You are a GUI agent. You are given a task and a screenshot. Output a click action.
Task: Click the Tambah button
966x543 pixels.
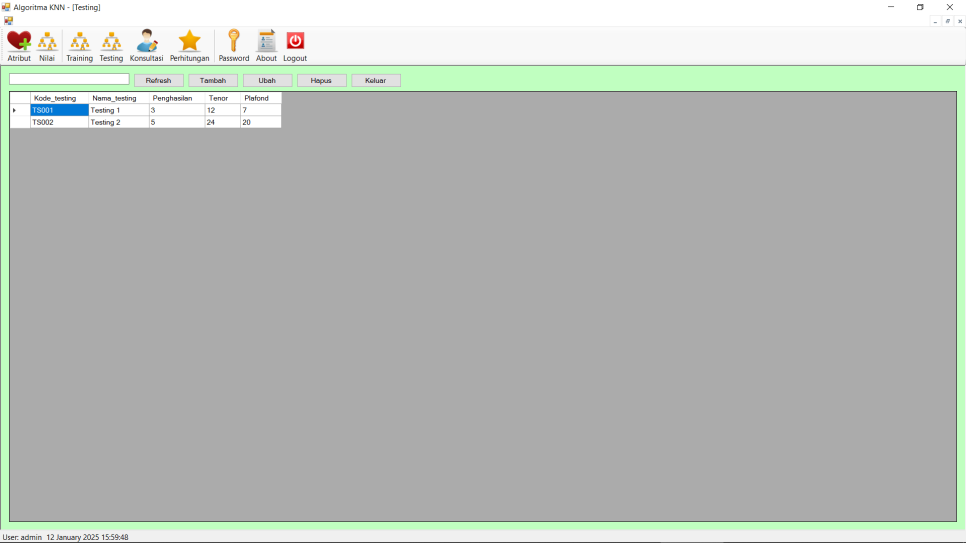click(x=213, y=80)
